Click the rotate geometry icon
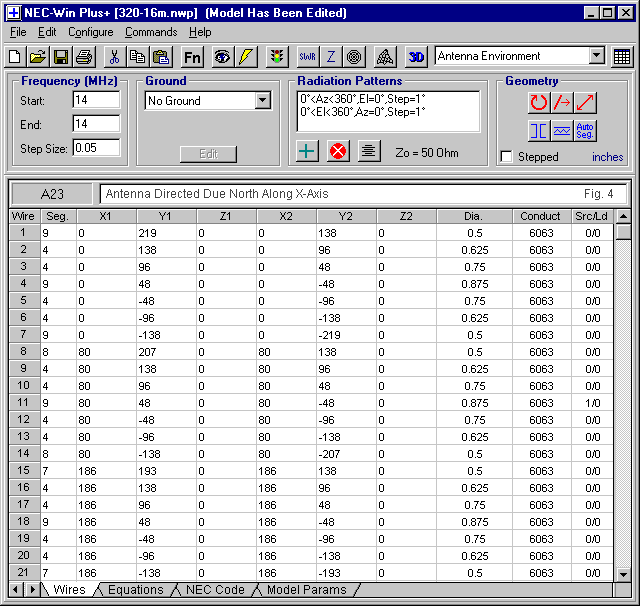 539,102
